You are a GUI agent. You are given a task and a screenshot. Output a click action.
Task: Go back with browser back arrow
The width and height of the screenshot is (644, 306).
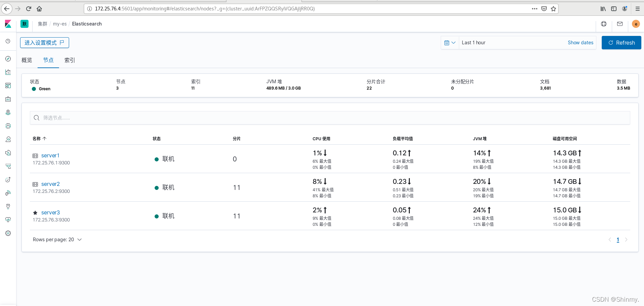tap(7, 9)
